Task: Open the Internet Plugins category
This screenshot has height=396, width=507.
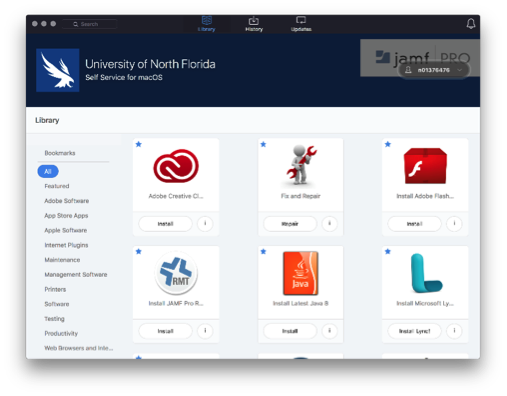Action: [x=66, y=245]
